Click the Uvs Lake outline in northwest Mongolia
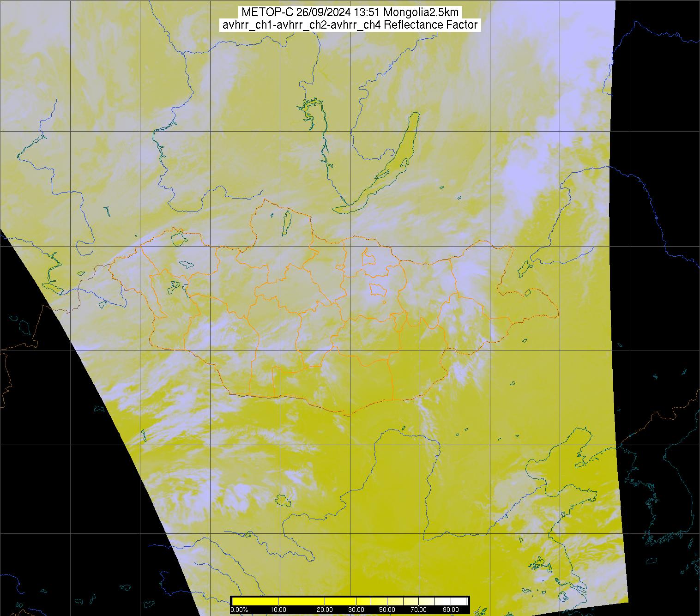Image resolution: width=700 pixels, height=616 pixels. [x=178, y=238]
